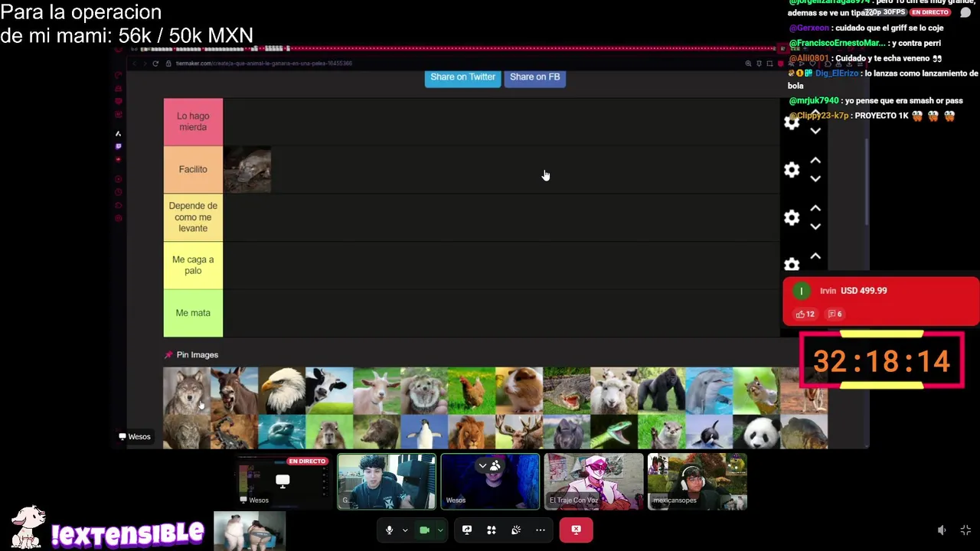The width and height of the screenshot is (980, 551).
Task: Select the hedgehog image
Action: tap(424, 390)
